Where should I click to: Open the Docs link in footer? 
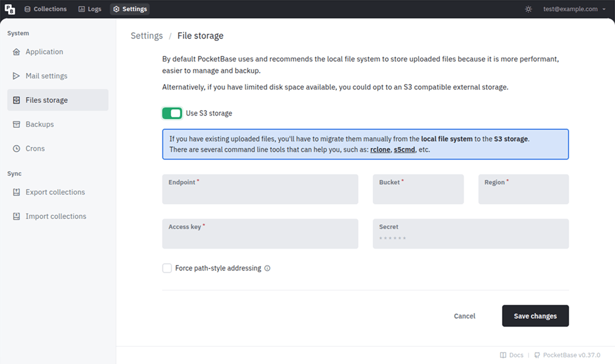pos(512,355)
